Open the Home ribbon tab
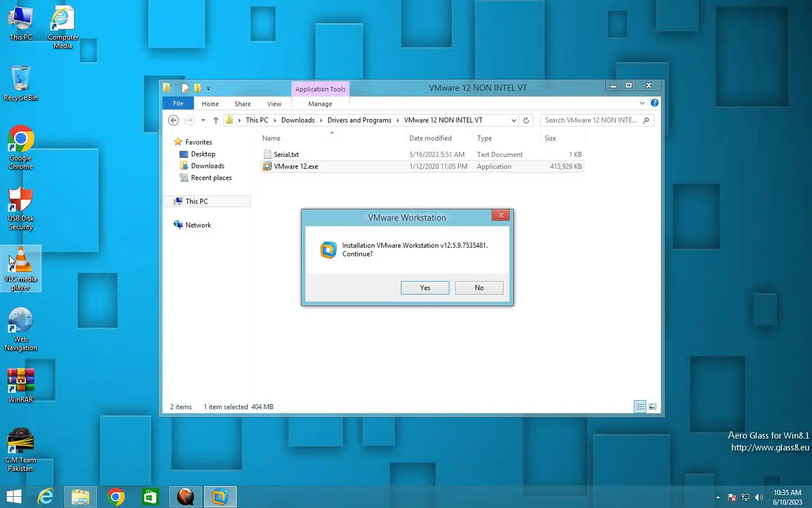 (x=210, y=104)
